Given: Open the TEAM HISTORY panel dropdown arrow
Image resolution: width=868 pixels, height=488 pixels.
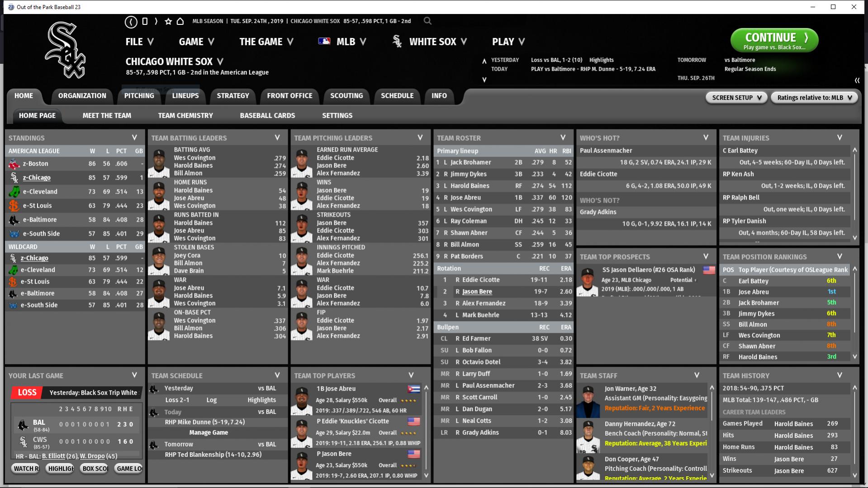Looking at the screenshot, I should click(840, 375).
